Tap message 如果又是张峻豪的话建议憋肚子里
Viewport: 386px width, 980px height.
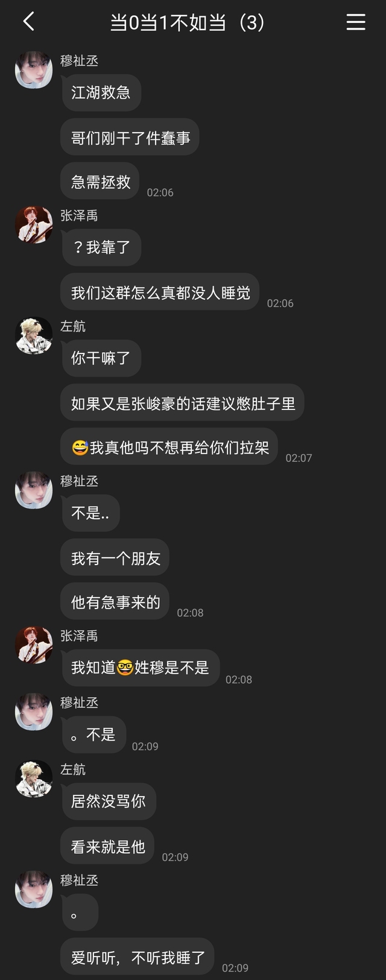tap(182, 402)
